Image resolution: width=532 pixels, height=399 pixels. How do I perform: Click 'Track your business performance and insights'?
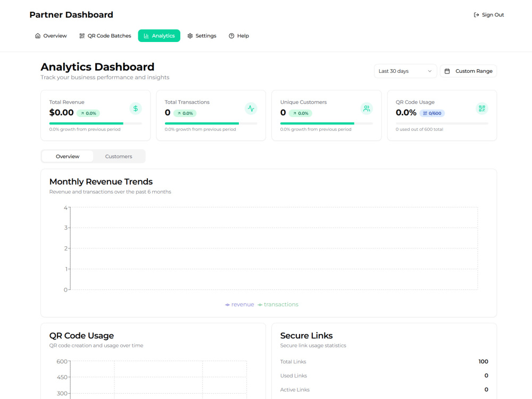click(x=105, y=77)
